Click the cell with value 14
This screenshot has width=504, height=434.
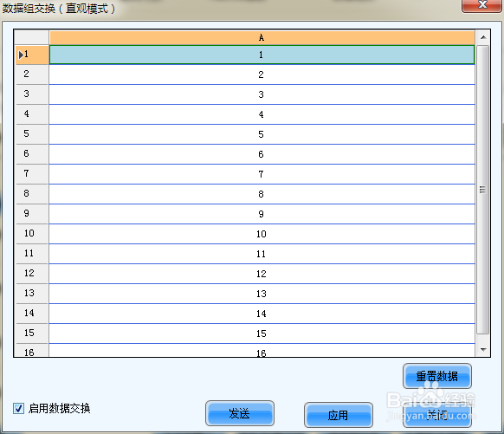click(x=262, y=314)
